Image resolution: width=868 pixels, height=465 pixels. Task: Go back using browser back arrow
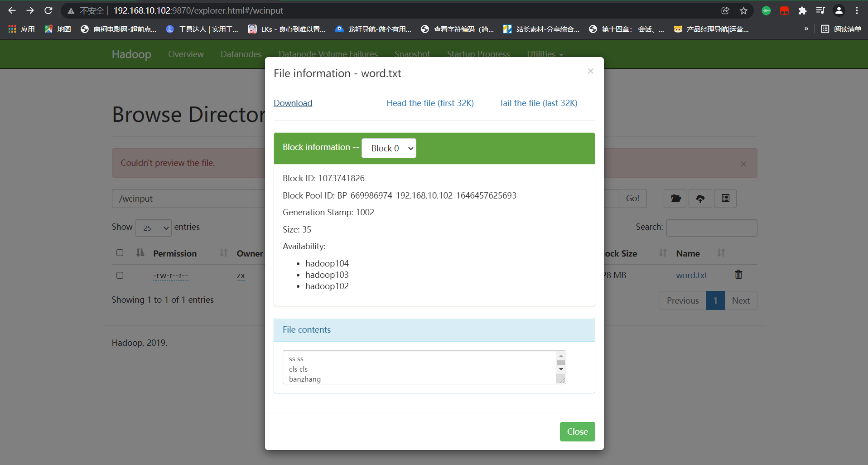pos(12,10)
